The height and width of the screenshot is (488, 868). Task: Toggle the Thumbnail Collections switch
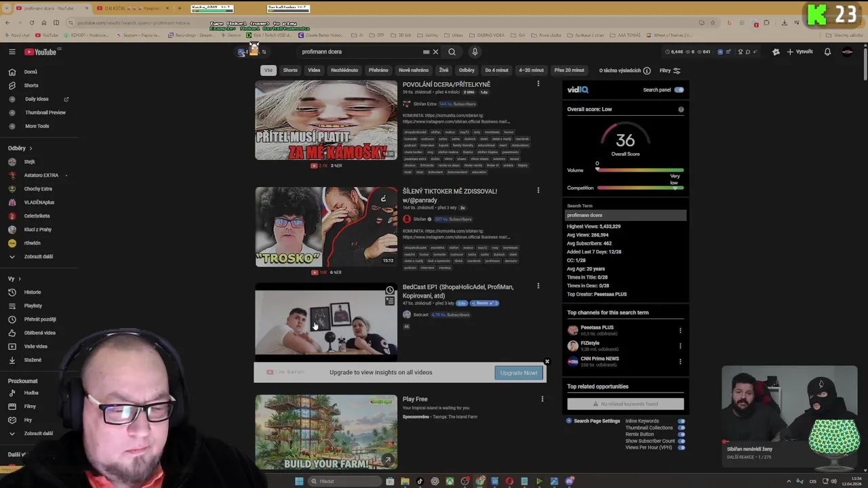coord(682,428)
